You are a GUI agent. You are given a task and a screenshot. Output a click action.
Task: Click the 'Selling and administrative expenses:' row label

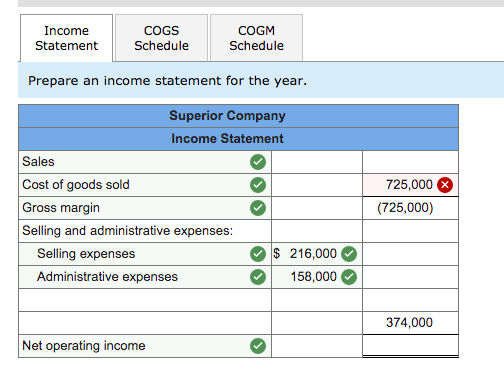(x=128, y=231)
